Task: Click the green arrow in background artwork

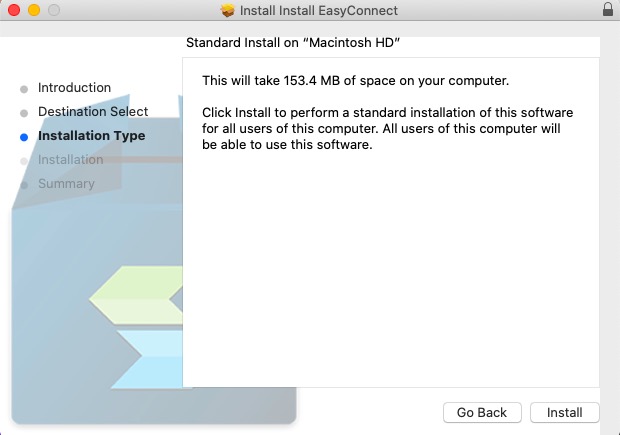Action: (136, 295)
